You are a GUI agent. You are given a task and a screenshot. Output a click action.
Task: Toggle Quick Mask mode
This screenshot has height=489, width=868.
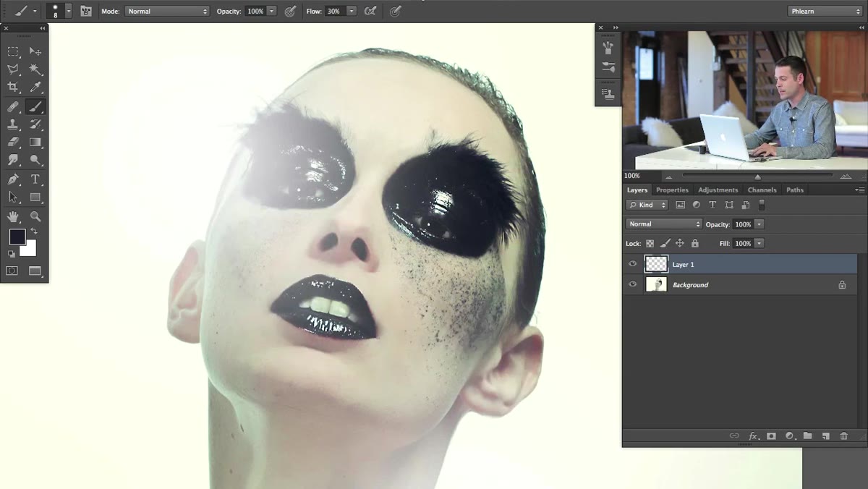click(x=12, y=271)
